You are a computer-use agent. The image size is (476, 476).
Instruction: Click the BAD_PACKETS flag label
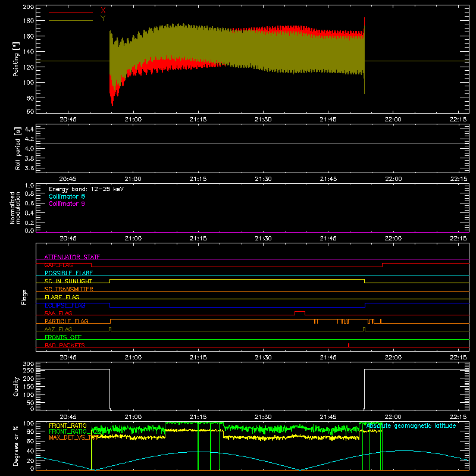click(65, 345)
